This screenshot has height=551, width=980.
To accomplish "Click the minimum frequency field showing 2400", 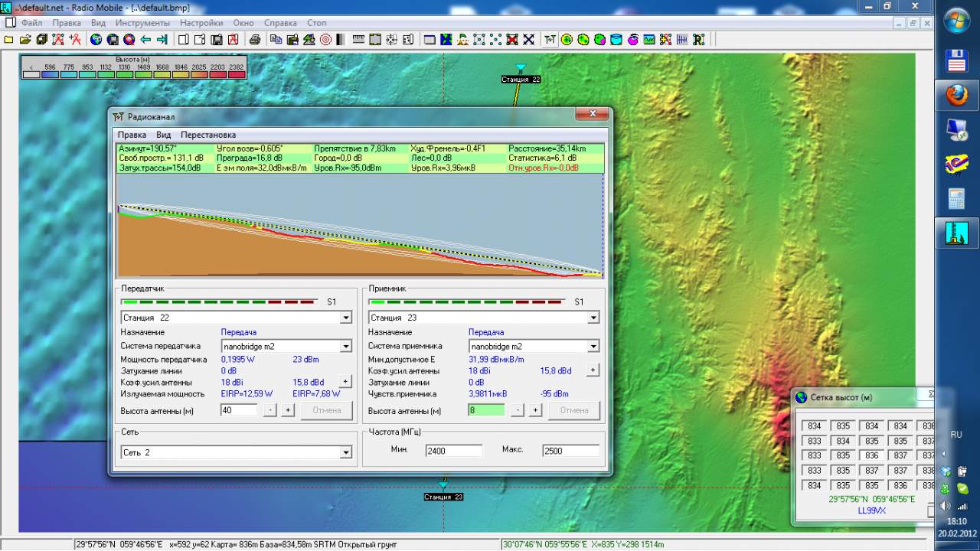I will click(453, 451).
